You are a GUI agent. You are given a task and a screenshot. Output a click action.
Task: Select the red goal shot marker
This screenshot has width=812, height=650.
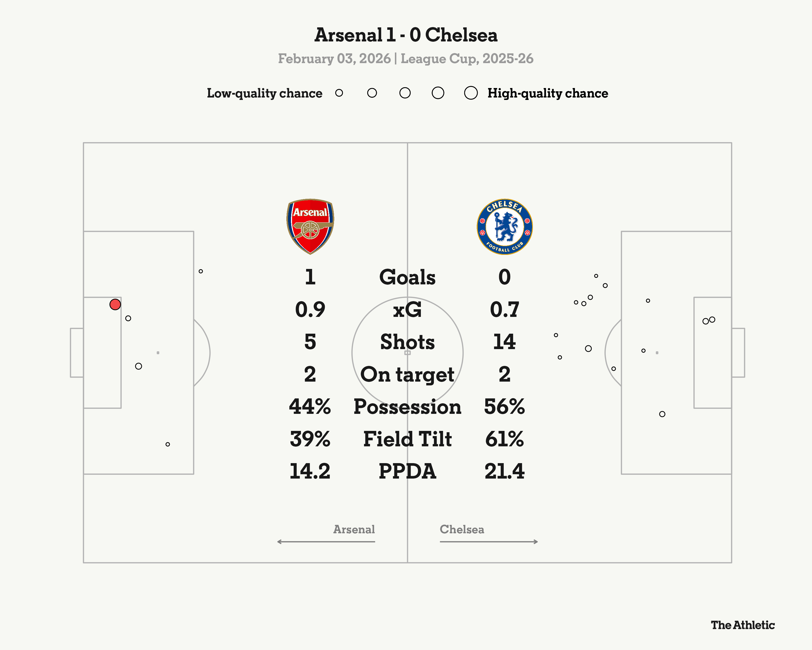coord(115,304)
